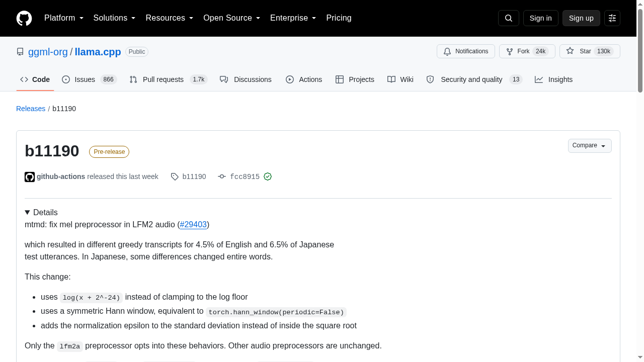Open the header settings sliders icon
The width and height of the screenshot is (644, 362).
tap(612, 18)
